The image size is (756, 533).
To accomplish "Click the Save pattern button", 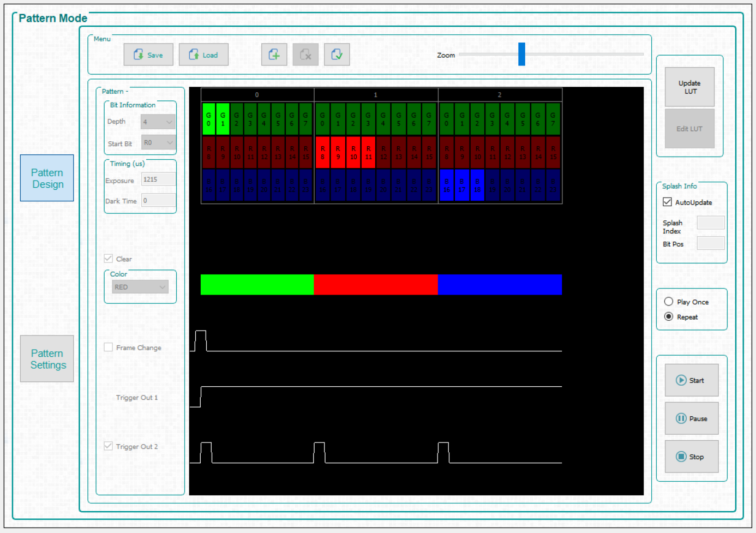I will [148, 55].
